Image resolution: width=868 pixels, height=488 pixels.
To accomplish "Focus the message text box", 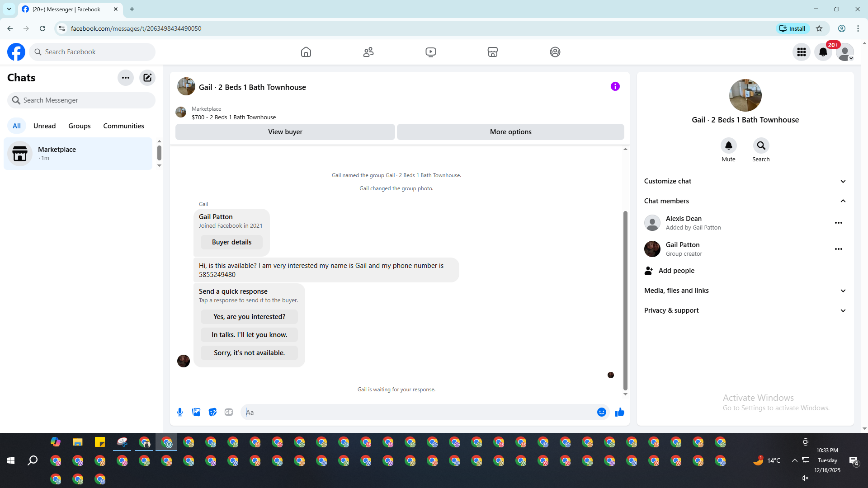I will click(419, 412).
